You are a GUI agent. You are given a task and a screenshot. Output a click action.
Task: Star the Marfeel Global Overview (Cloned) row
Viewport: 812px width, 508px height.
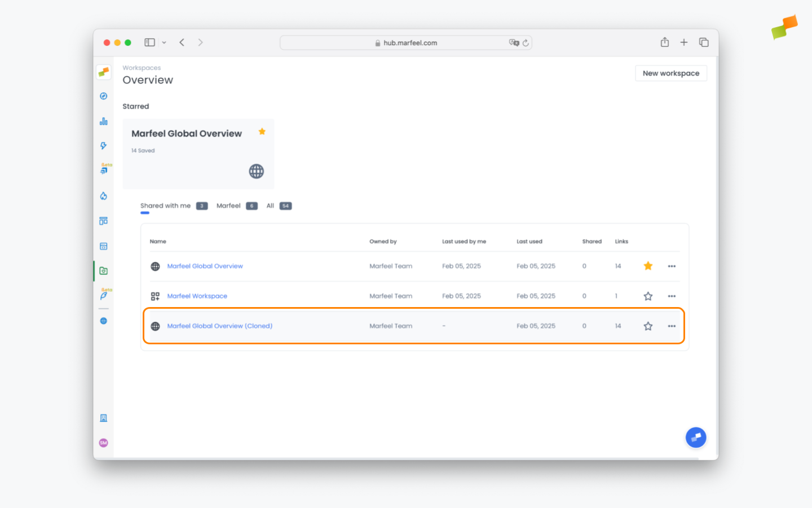[x=648, y=326]
